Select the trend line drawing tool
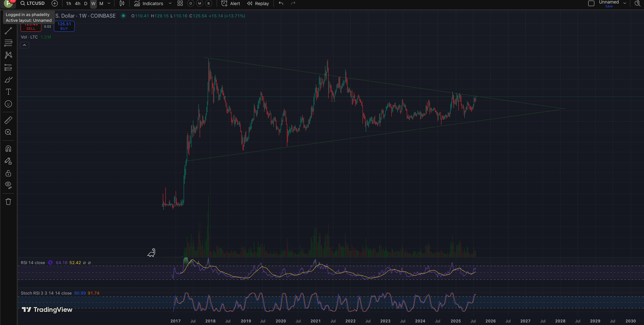Viewport: 644px width, 325px height. point(8,31)
